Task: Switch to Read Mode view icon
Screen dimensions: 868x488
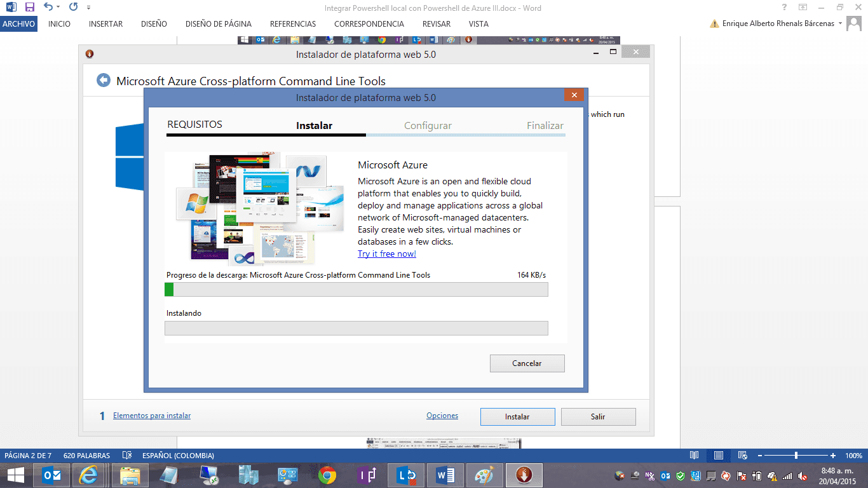Action: [695, 456]
